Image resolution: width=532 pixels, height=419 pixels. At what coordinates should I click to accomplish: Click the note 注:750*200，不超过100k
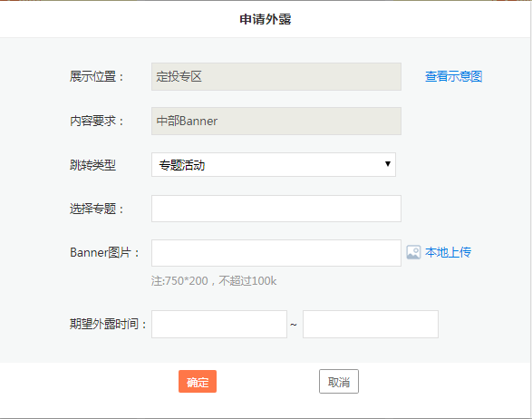(x=214, y=281)
